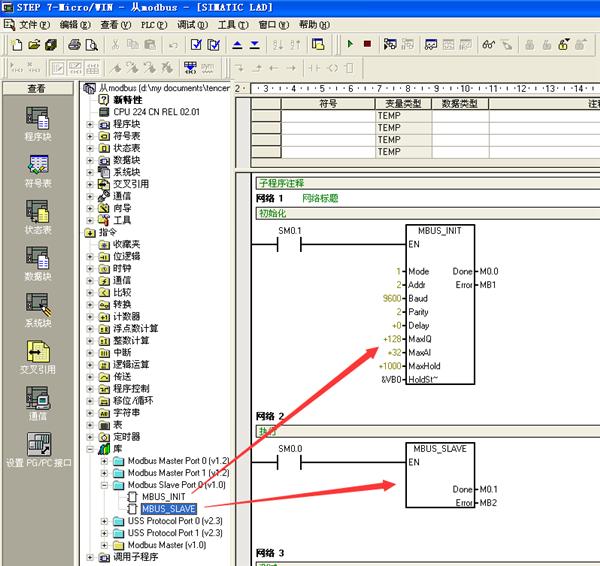Click the Options toolbar icon
The width and height of the screenshot is (600, 566).
pyautogui.click(x=318, y=44)
